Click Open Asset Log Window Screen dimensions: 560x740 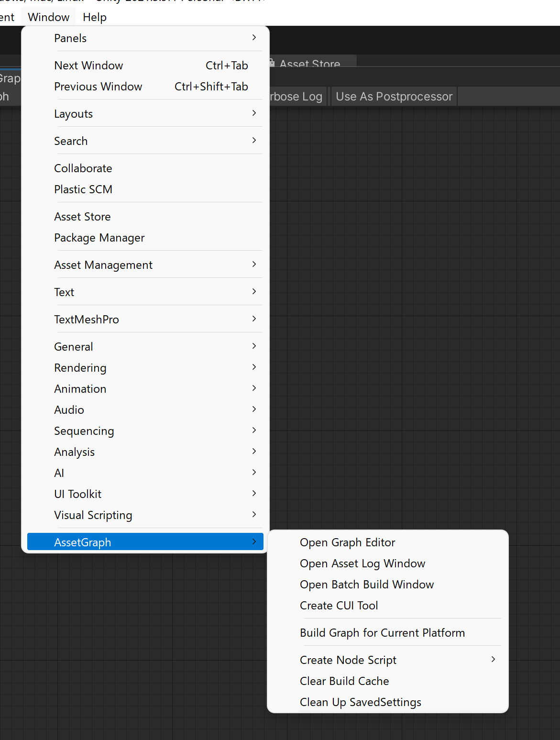pos(388,563)
